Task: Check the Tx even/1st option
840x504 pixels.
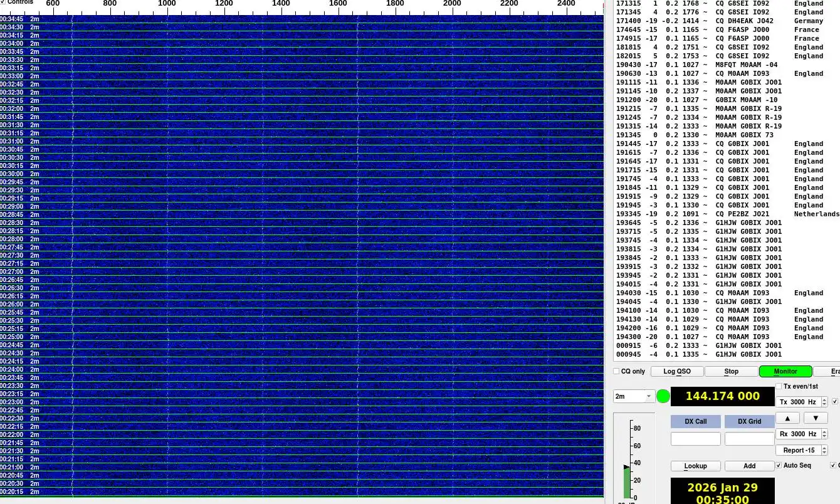Action: click(x=779, y=386)
